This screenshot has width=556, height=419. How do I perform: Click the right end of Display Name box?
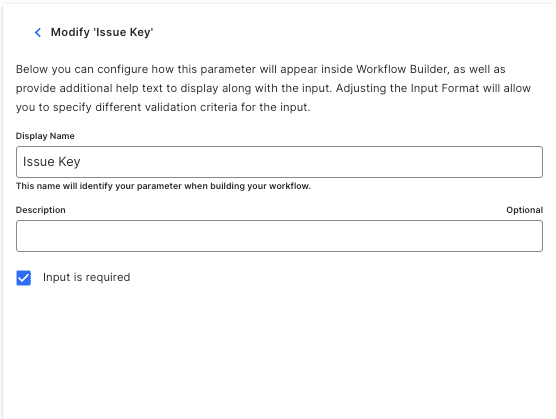coord(532,162)
